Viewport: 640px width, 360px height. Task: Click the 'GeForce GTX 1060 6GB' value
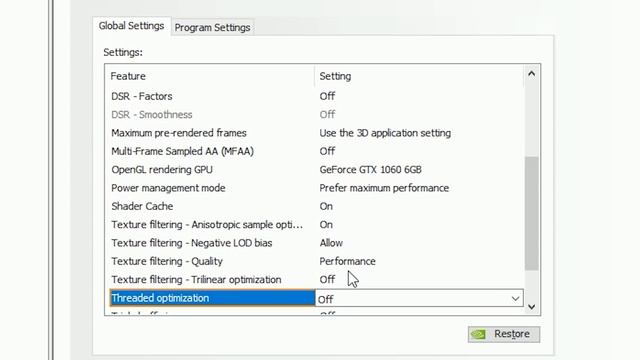coord(370,170)
